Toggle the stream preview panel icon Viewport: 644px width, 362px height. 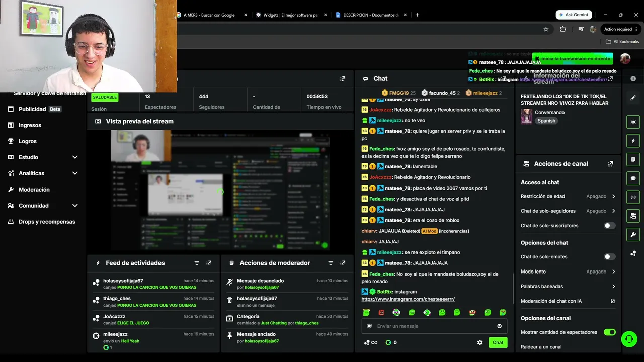[x=633, y=122]
